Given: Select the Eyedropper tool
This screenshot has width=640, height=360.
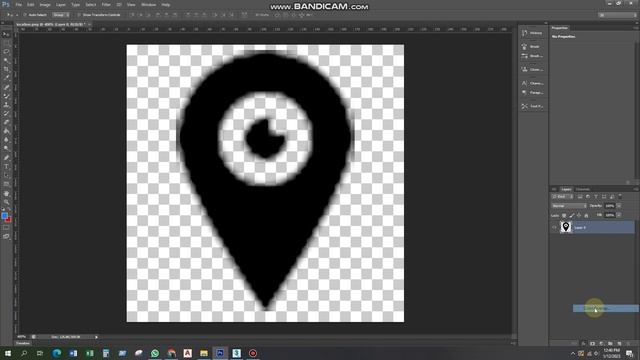Looking at the screenshot, I should pyautogui.click(x=6, y=78).
